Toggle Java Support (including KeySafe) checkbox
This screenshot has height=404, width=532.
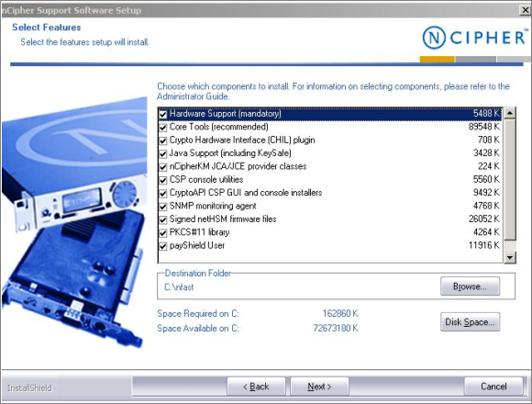click(163, 153)
